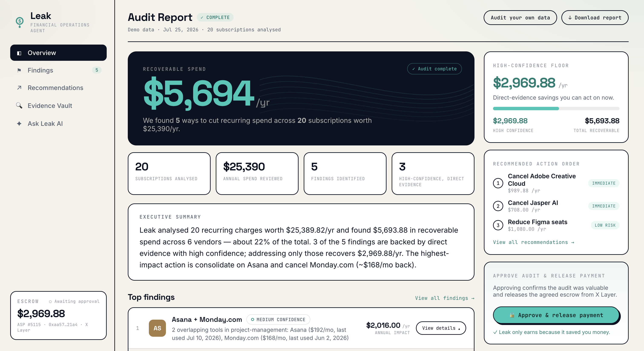Select the Cancel Adobe Creative Cloud action
644x351 pixels.
click(x=556, y=183)
